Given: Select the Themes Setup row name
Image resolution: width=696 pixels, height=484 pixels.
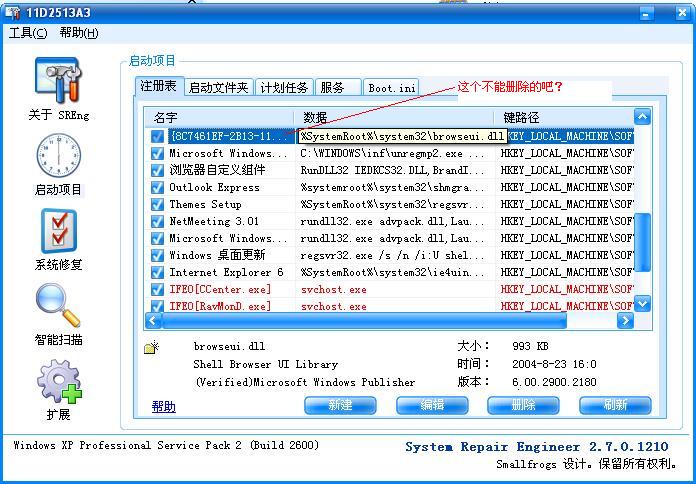Looking at the screenshot, I should pyautogui.click(x=205, y=204).
